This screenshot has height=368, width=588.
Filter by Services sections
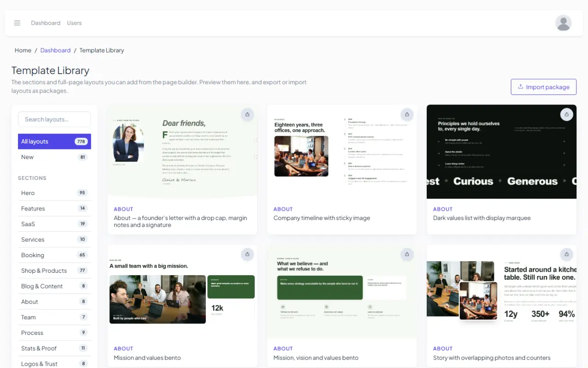tap(54, 239)
